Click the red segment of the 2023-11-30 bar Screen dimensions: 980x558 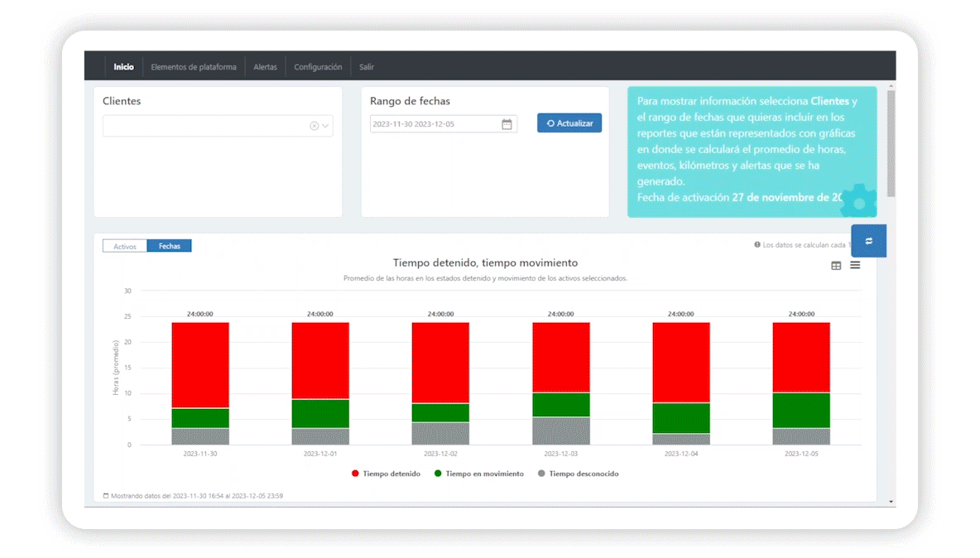200,365
